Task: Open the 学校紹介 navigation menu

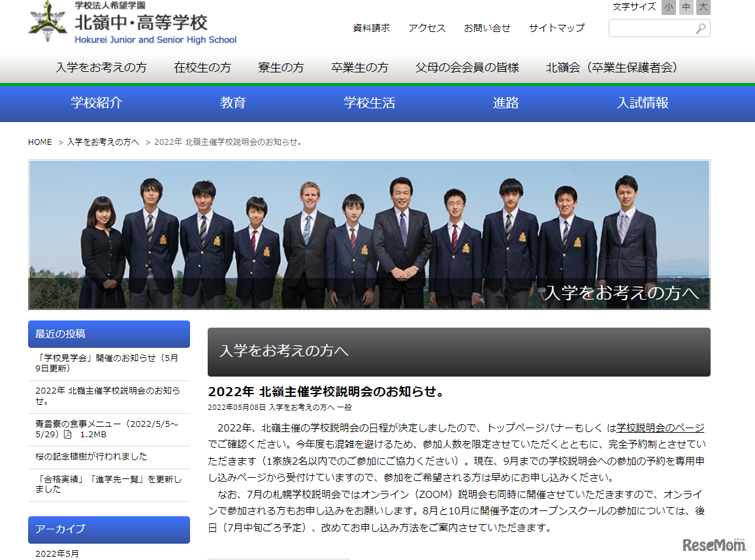Action: (x=96, y=103)
